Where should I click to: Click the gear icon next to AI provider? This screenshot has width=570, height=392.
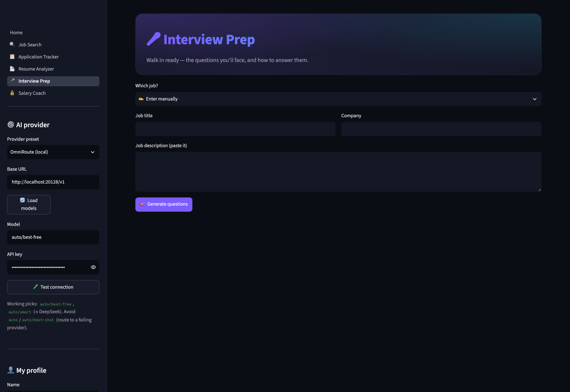tap(11, 125)
